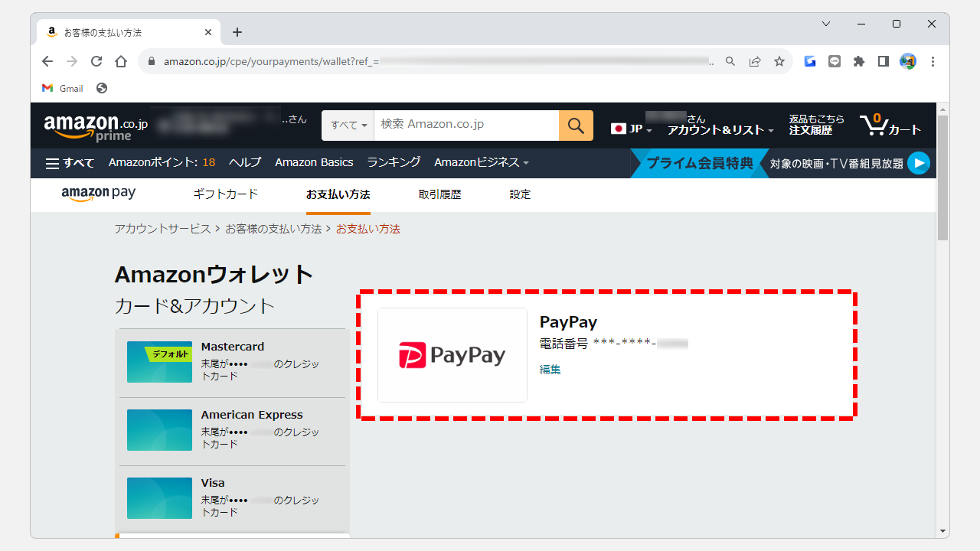Click the orange search magnifier button
980x551 pixels.
click(576, 125)
